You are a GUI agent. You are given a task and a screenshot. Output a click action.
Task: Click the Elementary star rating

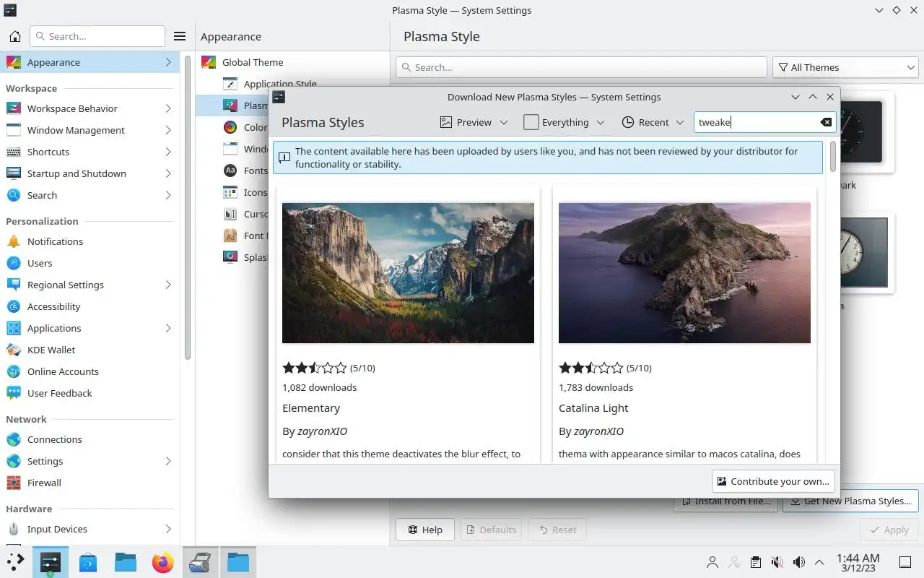314,368
